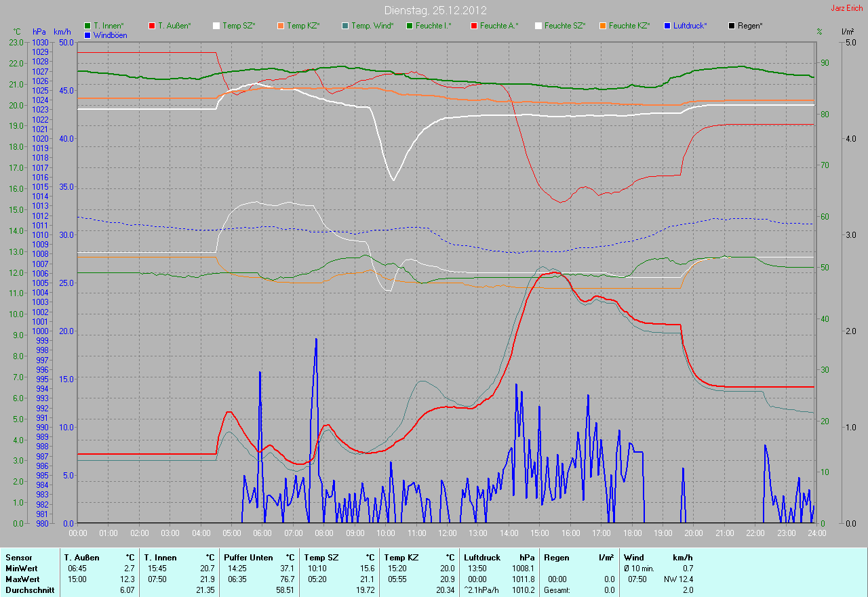
Task: Click the blue Luftdruck legend square
Action: tap(667, 26)
